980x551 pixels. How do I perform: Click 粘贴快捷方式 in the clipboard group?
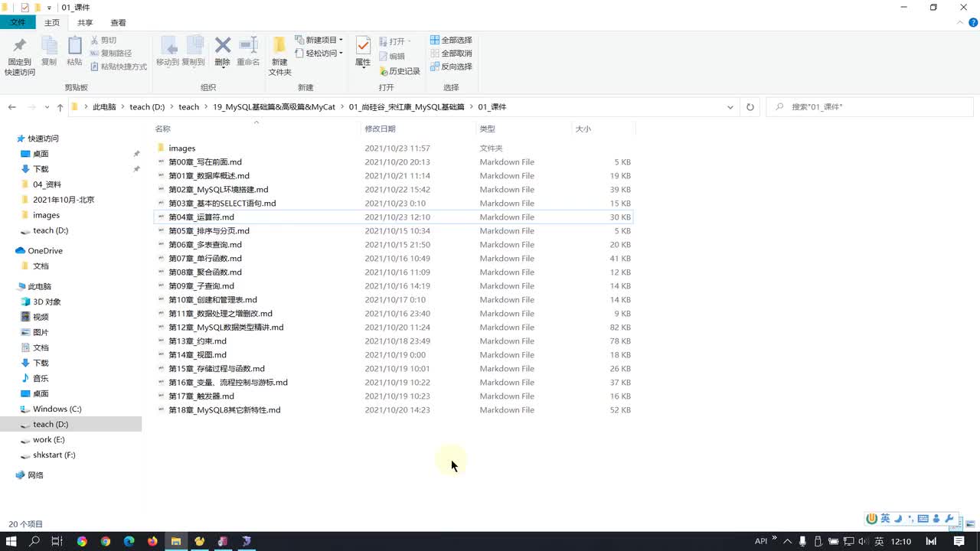coord(118,67)
